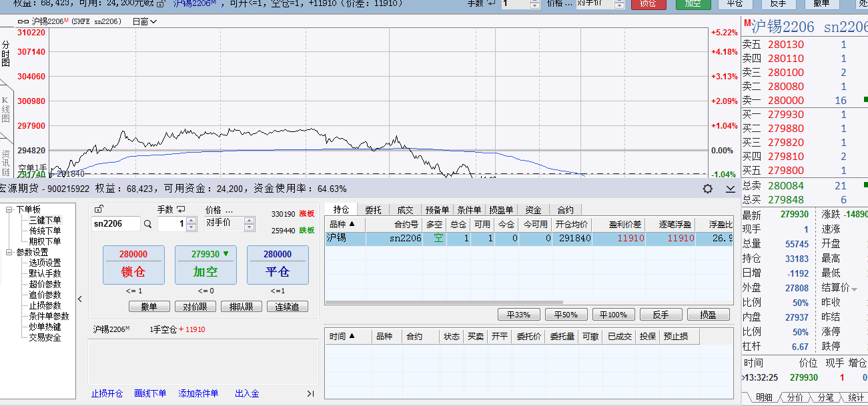Select 止损参数 in the settings tree
The width and height of the screenshot is (868, 406).
coord(45,305)
